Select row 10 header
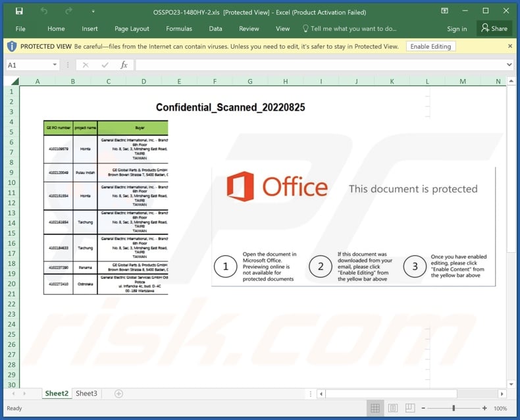 (12, 183)
